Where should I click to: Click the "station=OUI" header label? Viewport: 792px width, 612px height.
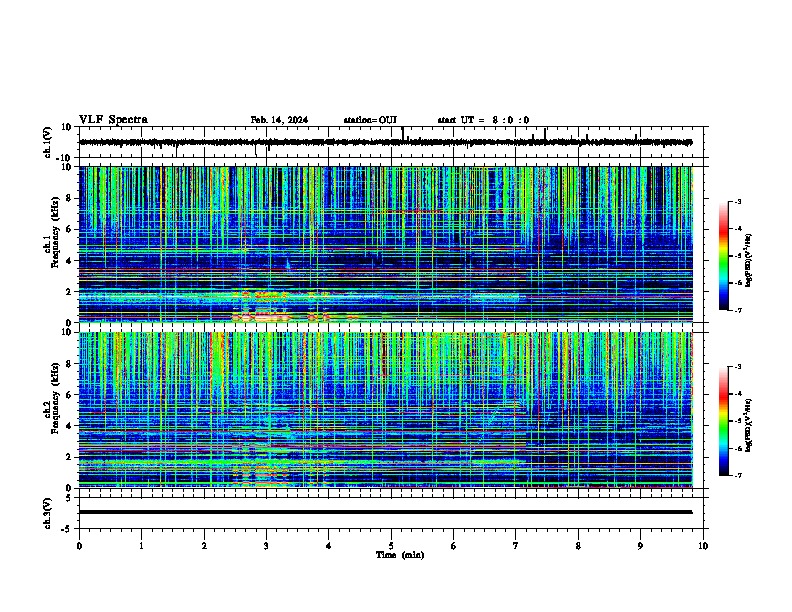coord(370,120)
